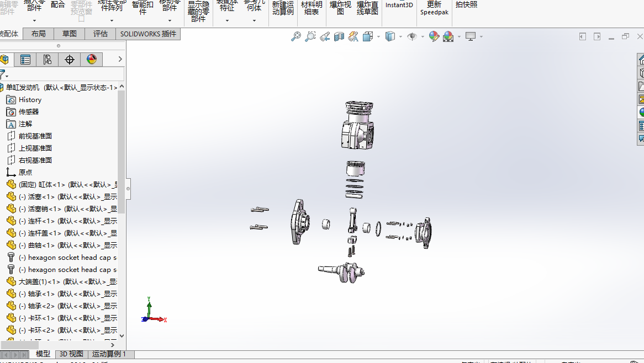Open View Settings dropdown arrow
The height and width of the screenshot is (363, 644).
pos(481,37)
